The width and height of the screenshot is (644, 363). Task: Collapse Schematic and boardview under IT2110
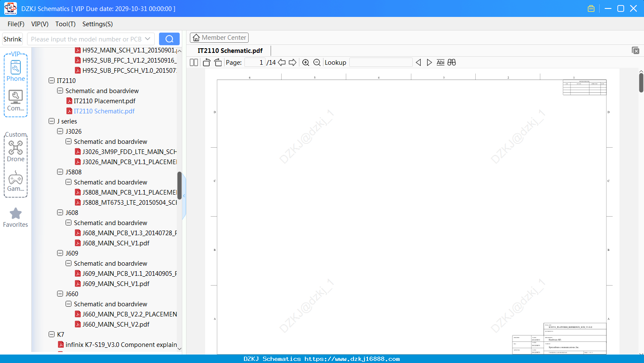60,91
